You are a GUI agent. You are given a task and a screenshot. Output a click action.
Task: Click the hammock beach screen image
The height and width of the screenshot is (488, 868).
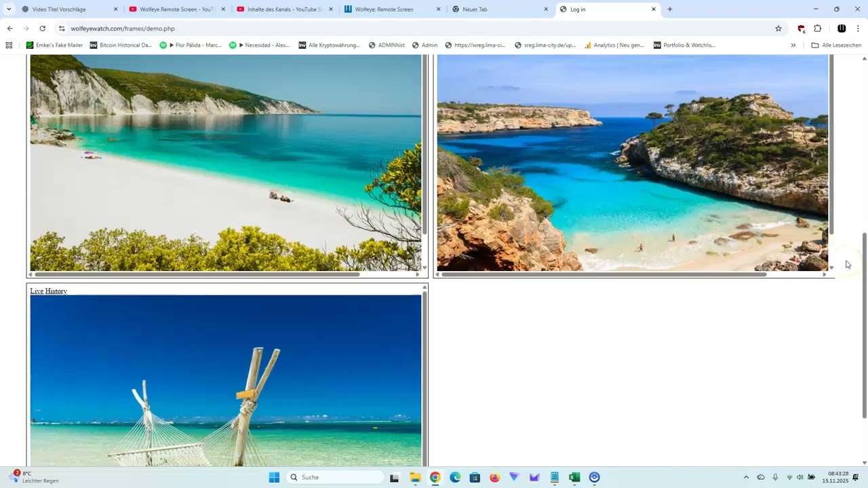pos(226,380)
